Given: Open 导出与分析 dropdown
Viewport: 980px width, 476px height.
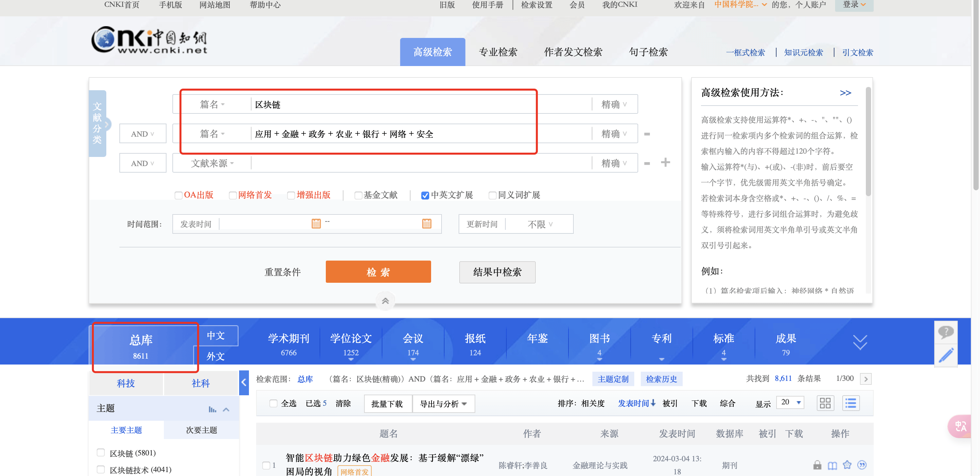Looking at the screenshot, I should [x=443, y=403].
